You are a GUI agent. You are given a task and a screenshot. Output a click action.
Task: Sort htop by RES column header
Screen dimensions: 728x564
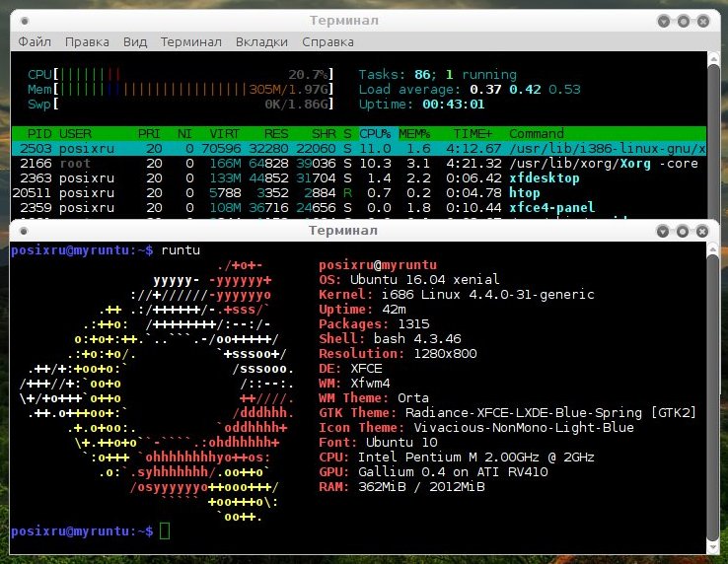[276, 134]
